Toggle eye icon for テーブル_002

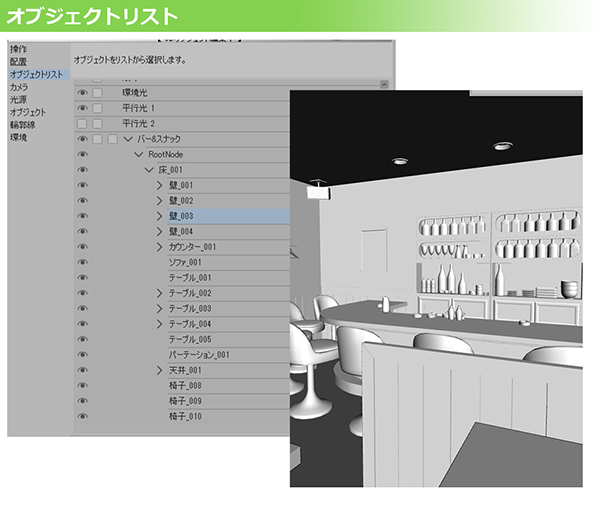(82, 293)
